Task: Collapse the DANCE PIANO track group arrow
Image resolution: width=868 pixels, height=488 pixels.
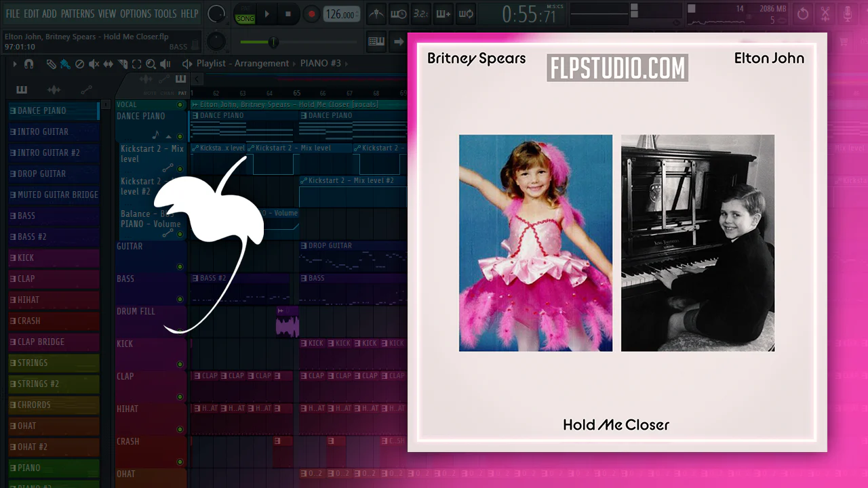Action: click(169, 137)
